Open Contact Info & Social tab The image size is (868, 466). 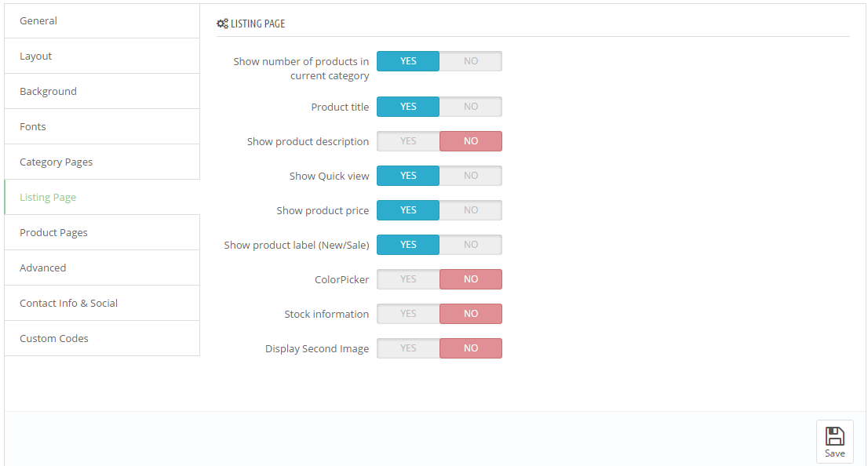pyautogui.click(x=102, y=304)
